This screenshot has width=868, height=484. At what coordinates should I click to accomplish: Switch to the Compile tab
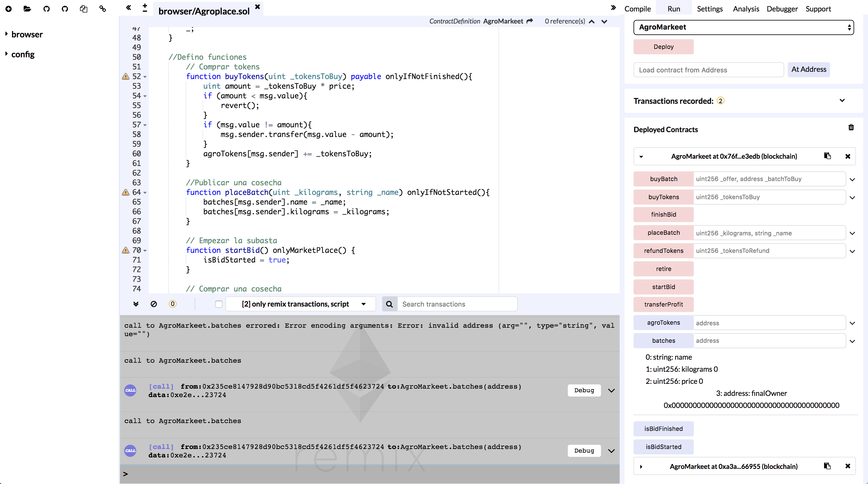point(637,9)
